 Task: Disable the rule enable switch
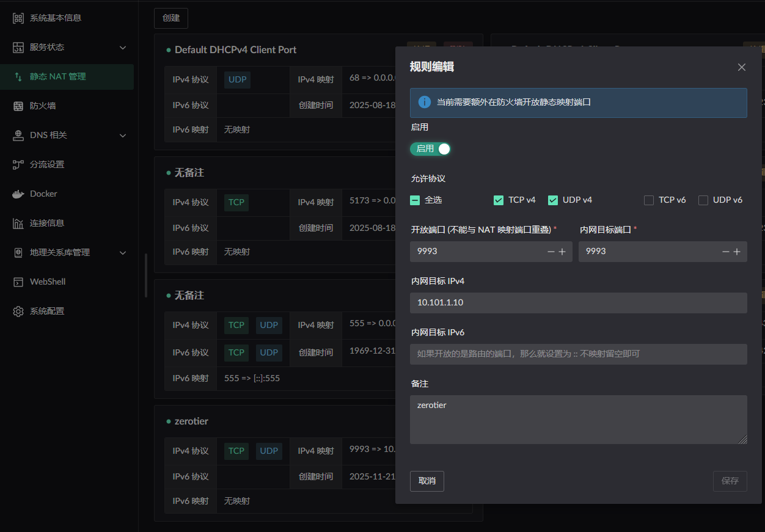(x=431, y=149)
